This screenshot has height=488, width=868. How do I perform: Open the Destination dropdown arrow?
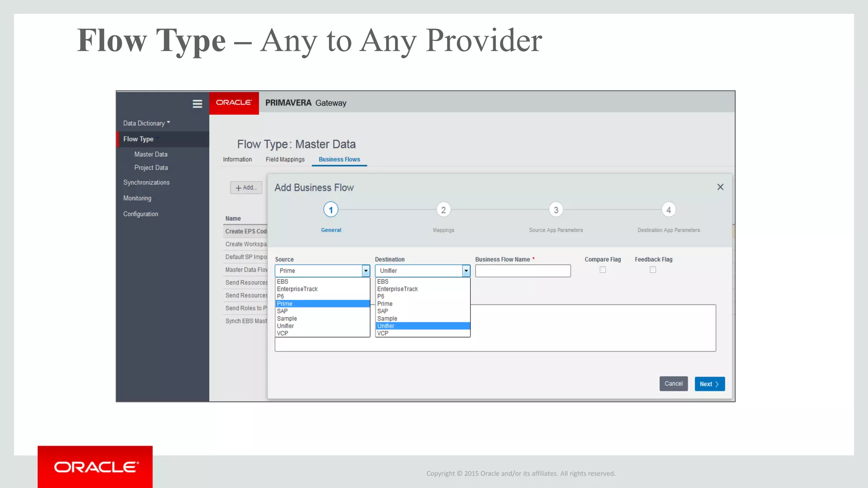[x=466, y=271]
